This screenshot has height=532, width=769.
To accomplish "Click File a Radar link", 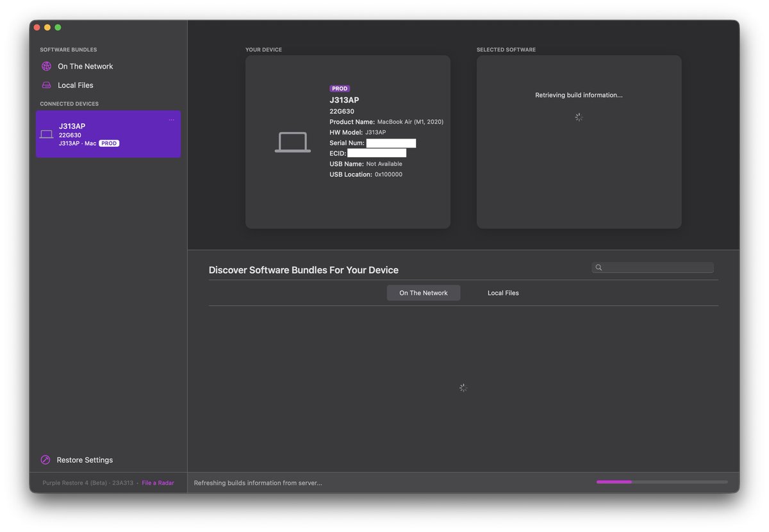I will 158,483.
